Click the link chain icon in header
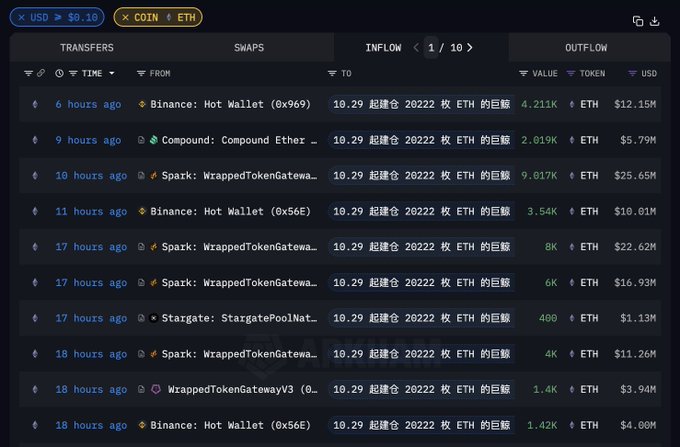 point(41,73)
